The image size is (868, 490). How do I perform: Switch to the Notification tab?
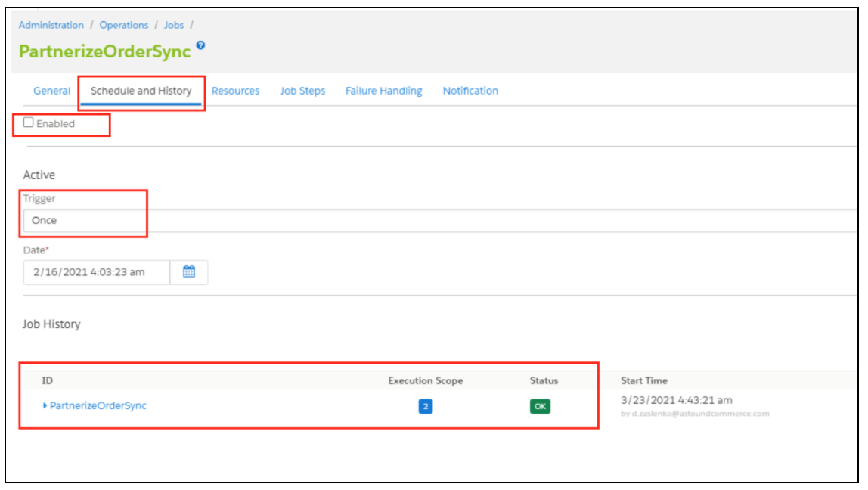tap(470, 91)
